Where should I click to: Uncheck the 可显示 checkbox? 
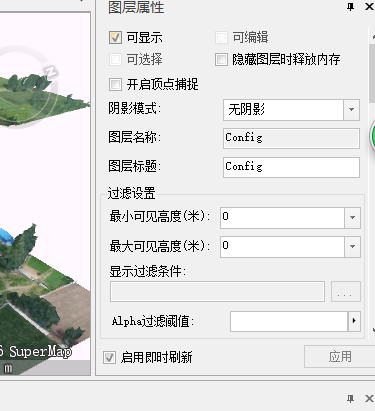click(x=115, y=37)
